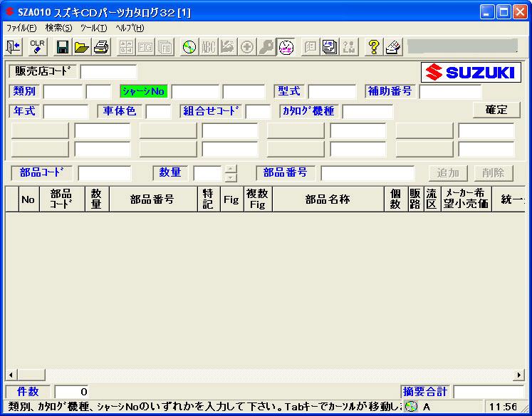The image size is (532, 416).
Task: Click the 個数 column header
Action: pyautogui.click(x=395, y=199)
